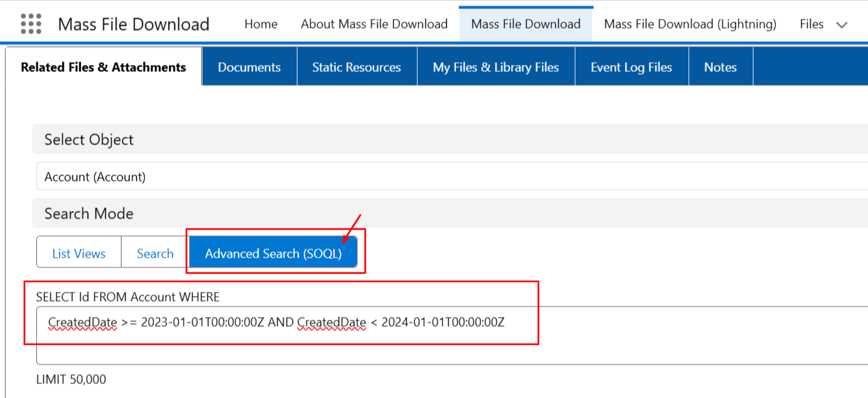Switch to the Event Log Files tab
Viewport: 868px width, 398px height.
point(631,67)
